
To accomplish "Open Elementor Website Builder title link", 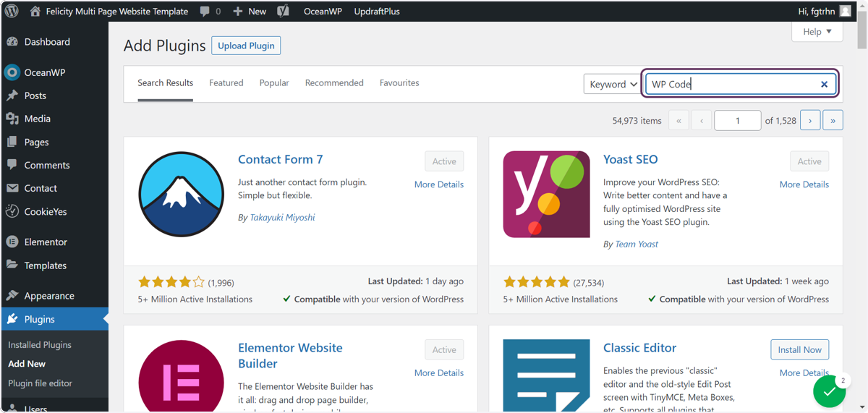I will click(x=290, y=355).
